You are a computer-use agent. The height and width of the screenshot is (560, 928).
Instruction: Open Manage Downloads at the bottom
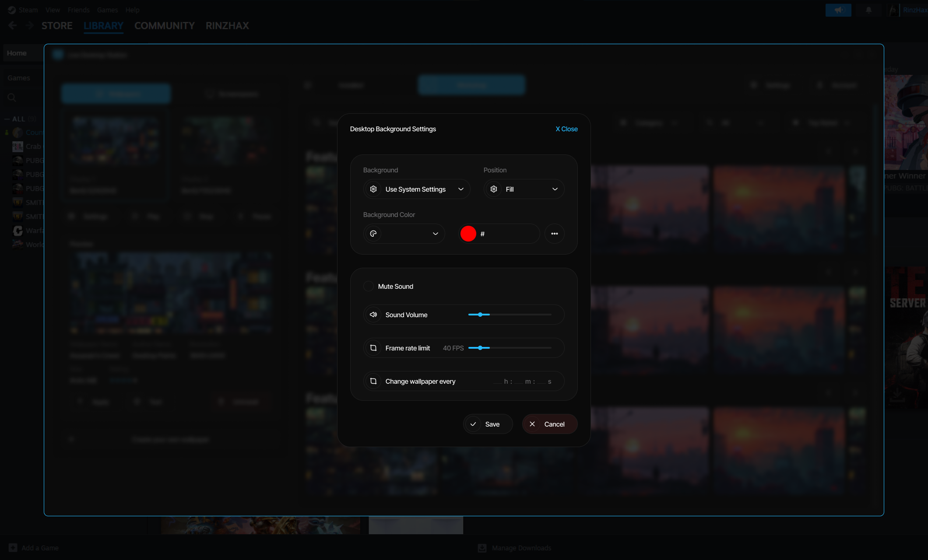point(514,548)
